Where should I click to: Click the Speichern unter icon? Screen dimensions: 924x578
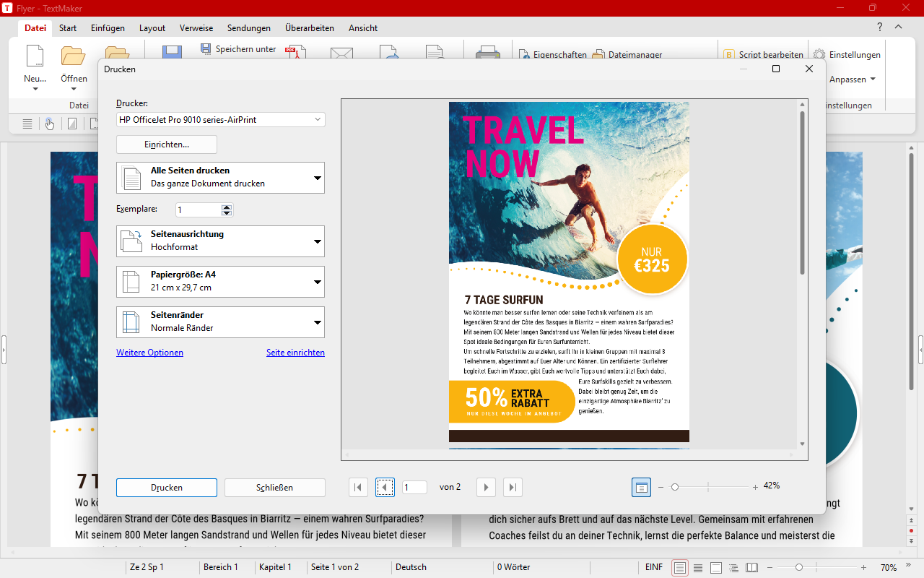click(x=207, y=49)
